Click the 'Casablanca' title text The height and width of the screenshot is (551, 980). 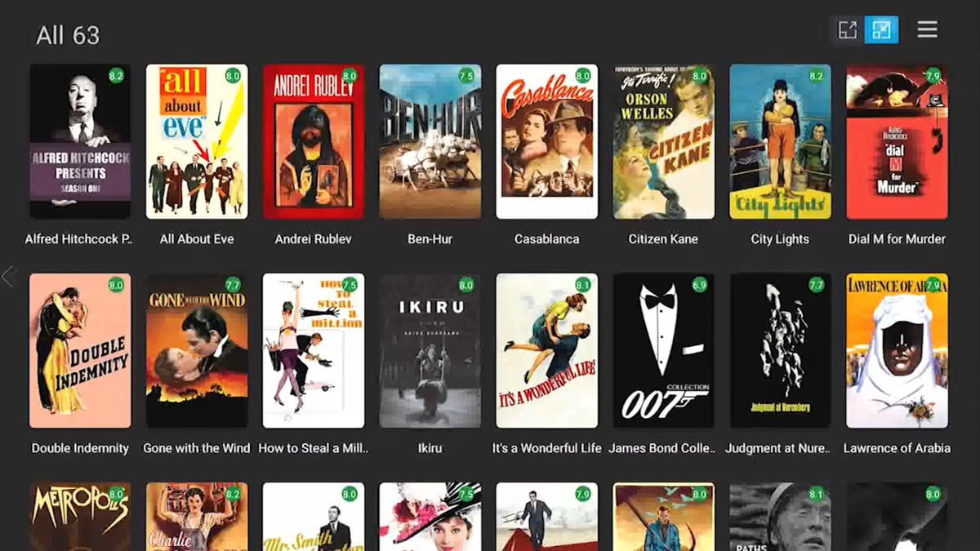547,239
